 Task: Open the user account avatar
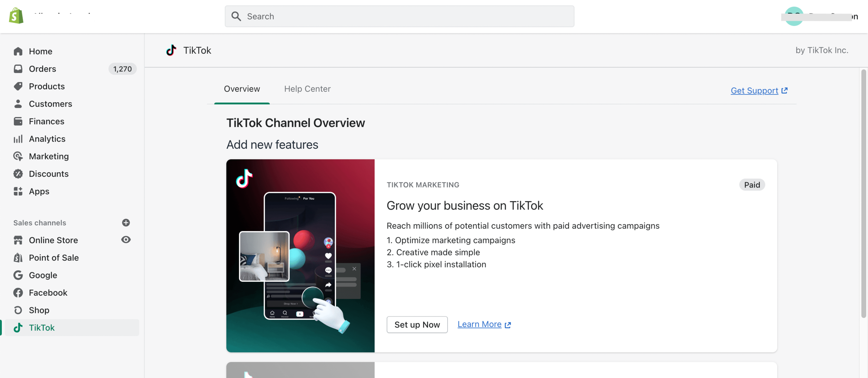(794, 16)
